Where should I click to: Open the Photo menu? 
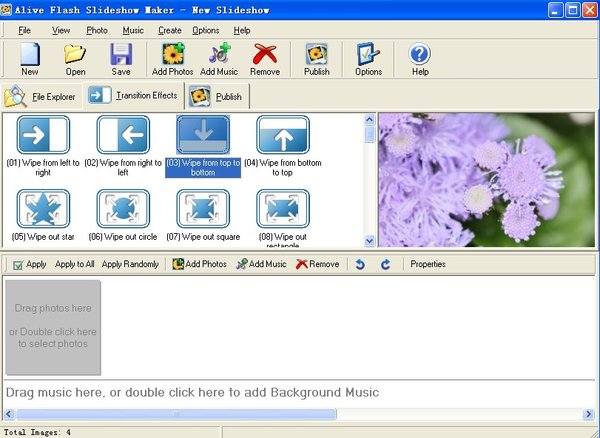click(97, 31)
